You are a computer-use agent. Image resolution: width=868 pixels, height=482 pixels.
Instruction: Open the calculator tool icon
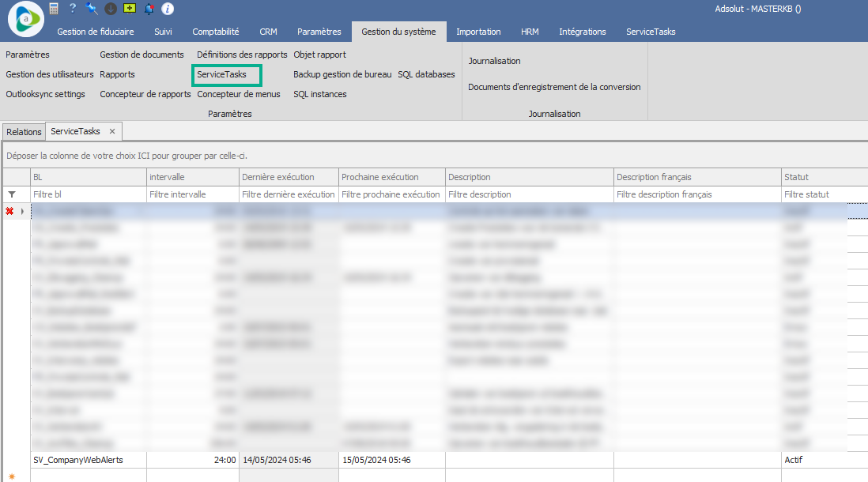click(54, 9)
